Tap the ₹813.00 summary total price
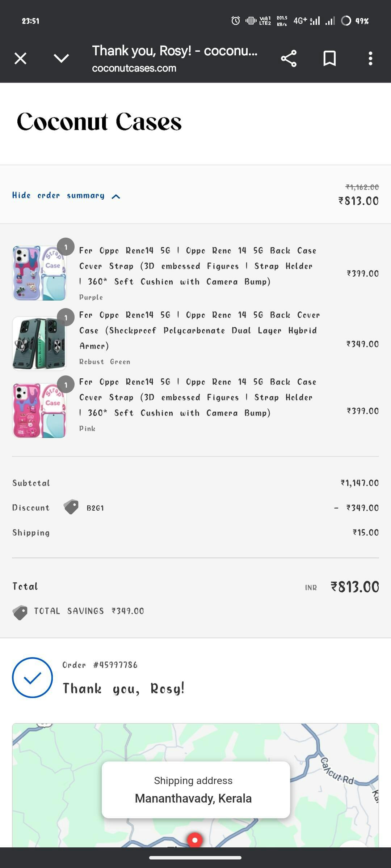 [358, 201]
